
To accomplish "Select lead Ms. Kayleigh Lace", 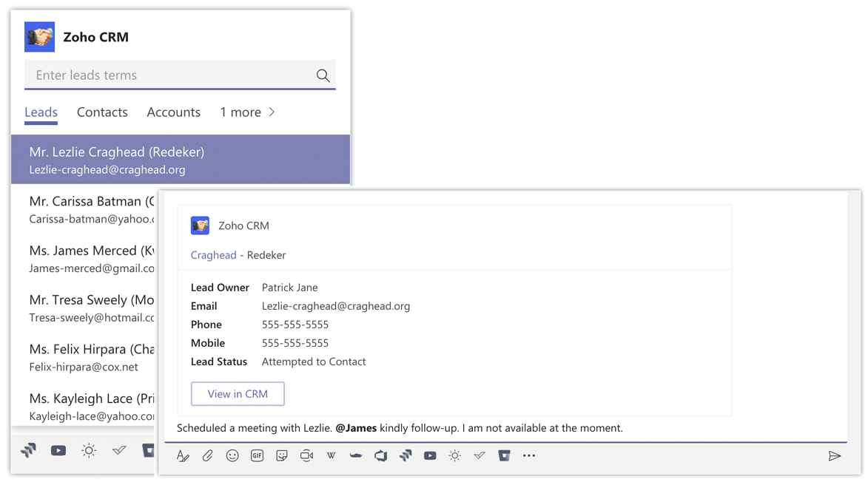I will 83,406.
